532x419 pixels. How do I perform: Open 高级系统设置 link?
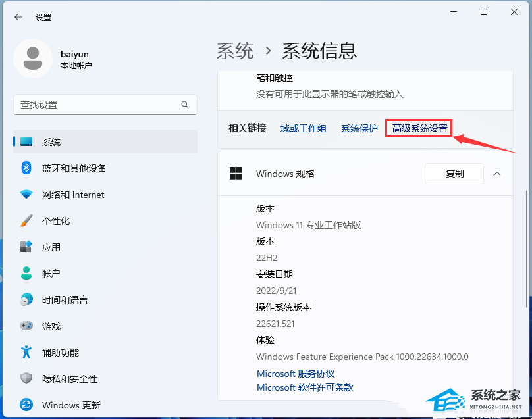[x=419, y=128]
